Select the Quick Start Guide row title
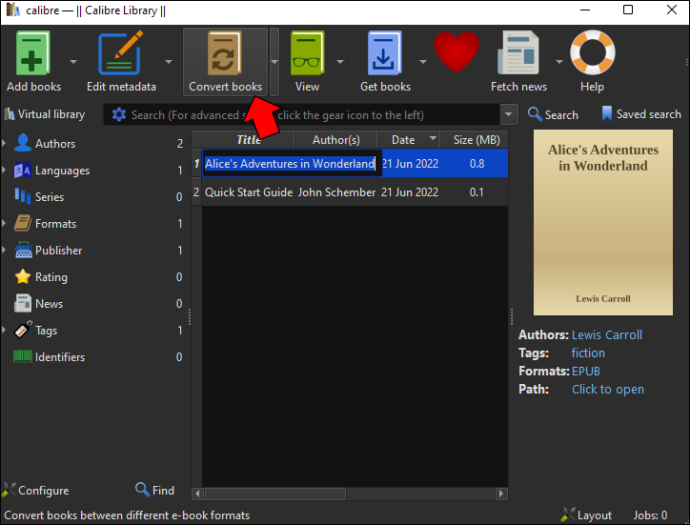 249,192
